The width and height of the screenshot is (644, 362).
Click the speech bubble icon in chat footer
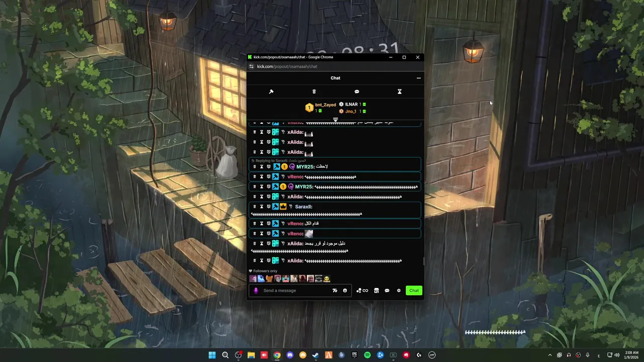click(387, 291)
